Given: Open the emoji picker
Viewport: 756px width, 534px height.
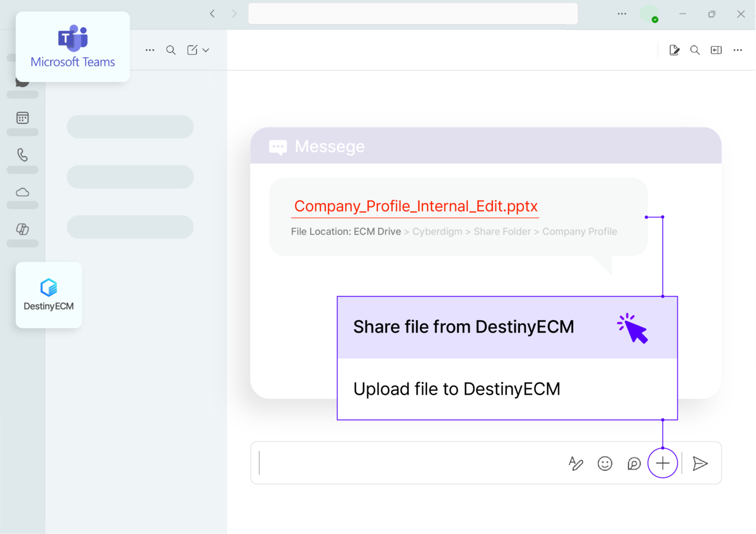Looking at the screenshot, I should pyautogui.click(x=605, y=464).
